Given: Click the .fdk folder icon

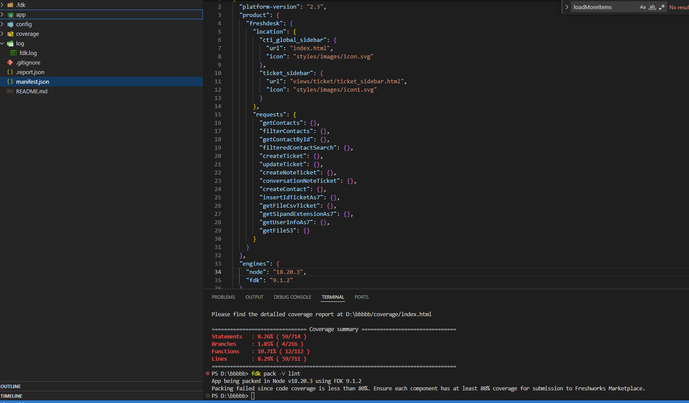Looking at the screenshot, I should coord(10,5).
